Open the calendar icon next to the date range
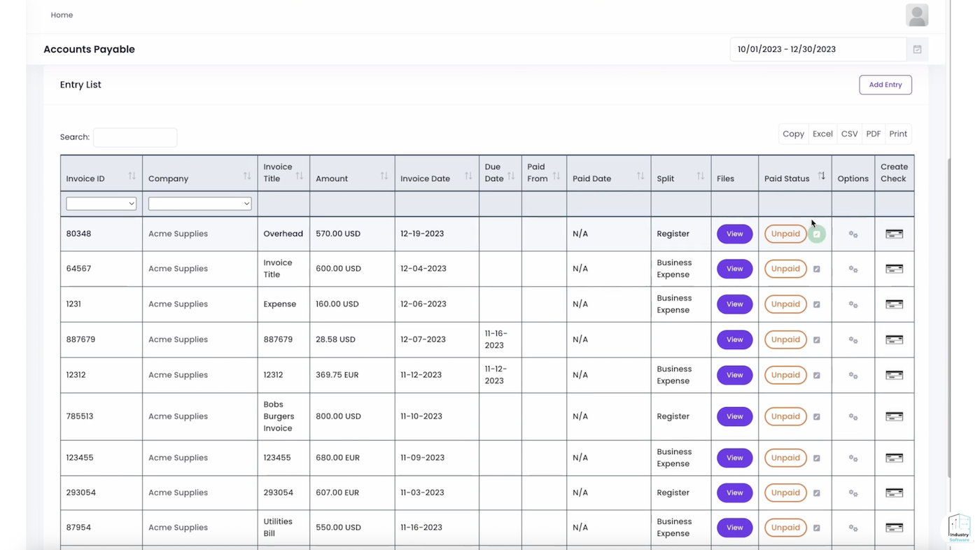980x550 pixels. 917,49
